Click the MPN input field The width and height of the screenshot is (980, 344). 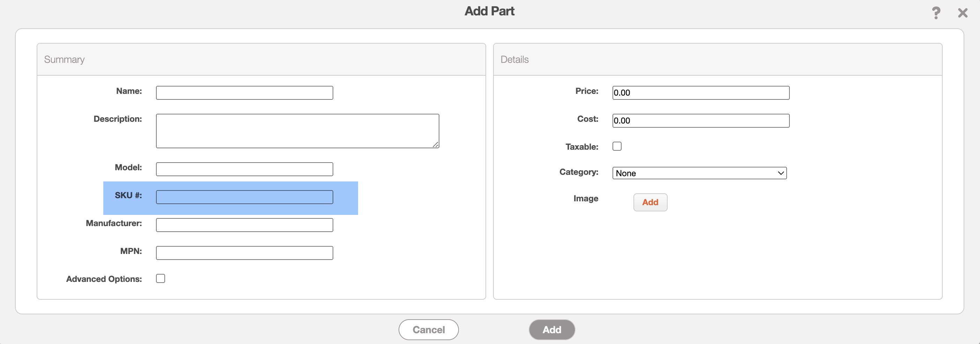pyautogui.click(x=244, y=253)
